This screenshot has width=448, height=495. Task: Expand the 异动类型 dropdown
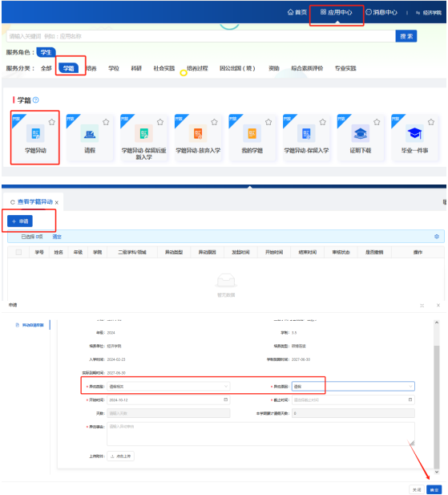[x=168, y=387]
